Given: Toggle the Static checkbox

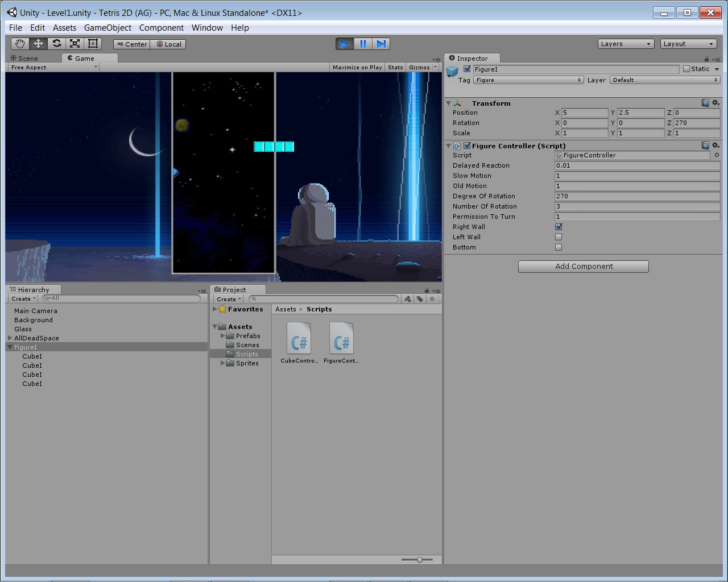Looking at the screenshot, I should [x=686, y=69].
